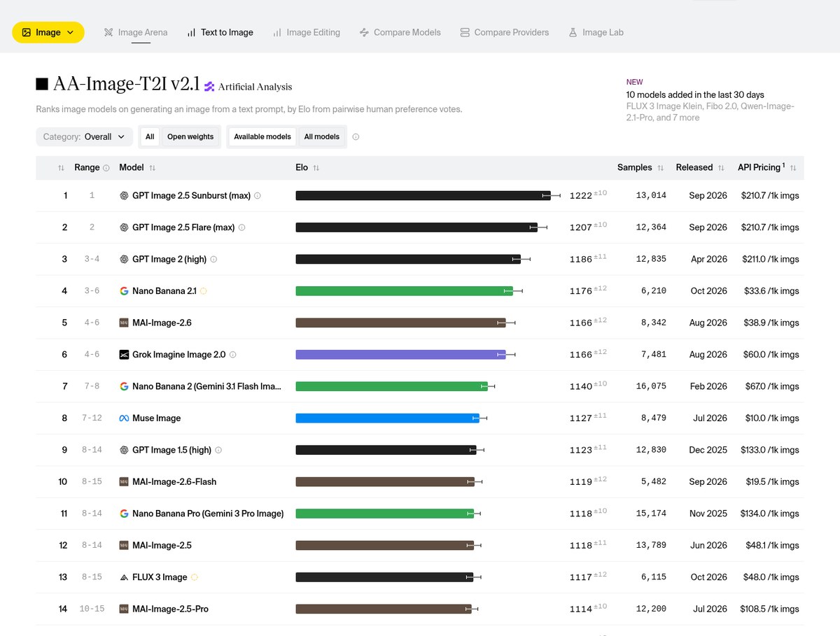Click the info icon next to GPT Image 2.5 Sunburst
Viewport: 840px width, 636px height.
click(258, 196)
